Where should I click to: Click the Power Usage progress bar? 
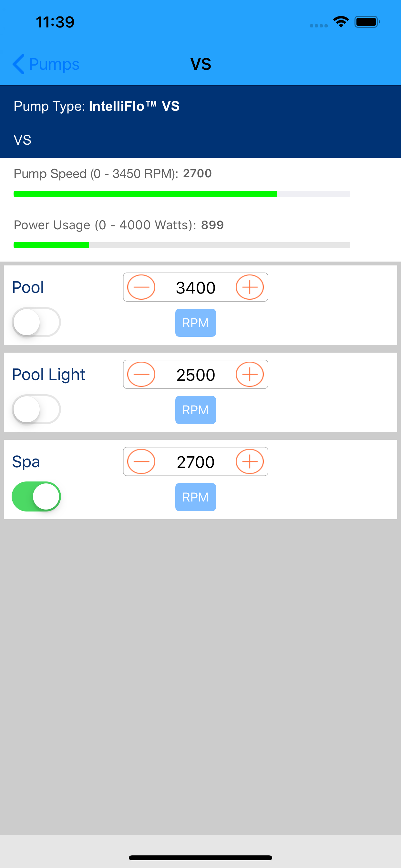point(181,245)
